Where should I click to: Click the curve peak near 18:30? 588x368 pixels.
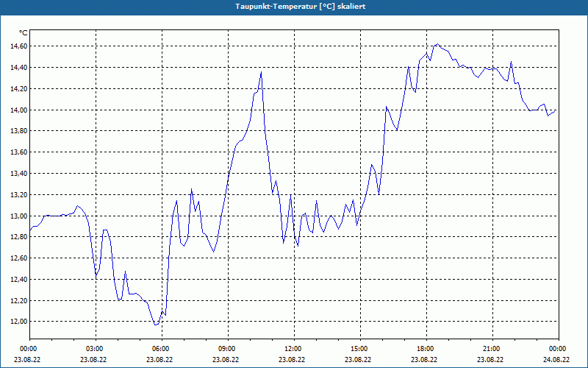(437, 44)
